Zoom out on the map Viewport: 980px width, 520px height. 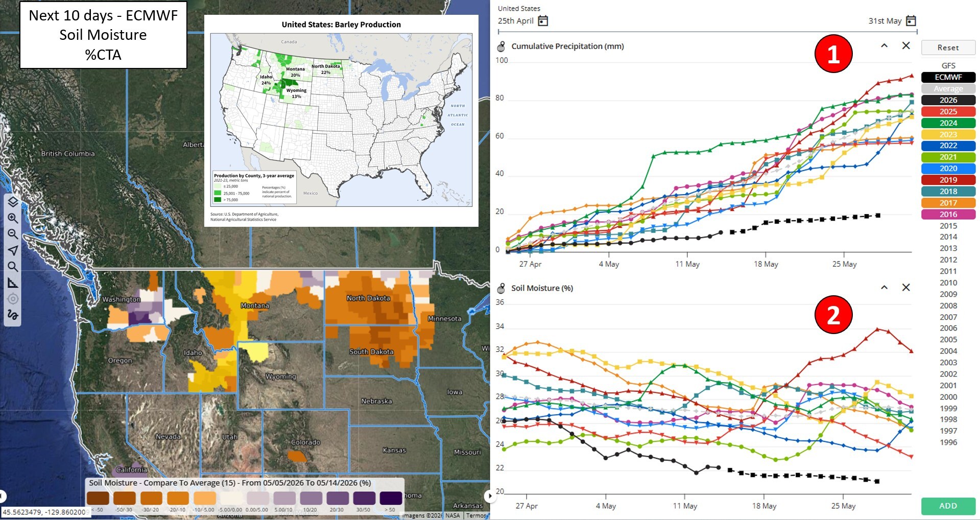[13, 234]
